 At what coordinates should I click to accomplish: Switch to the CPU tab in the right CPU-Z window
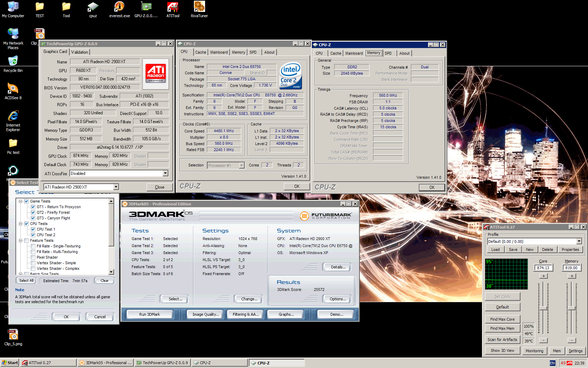319,53
